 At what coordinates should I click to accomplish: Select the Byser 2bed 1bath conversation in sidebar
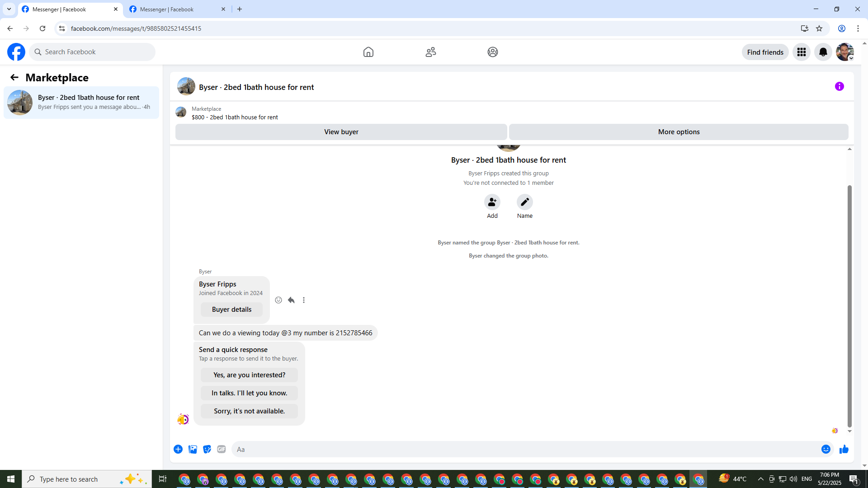pyautogui.click(x=81, y=103)
